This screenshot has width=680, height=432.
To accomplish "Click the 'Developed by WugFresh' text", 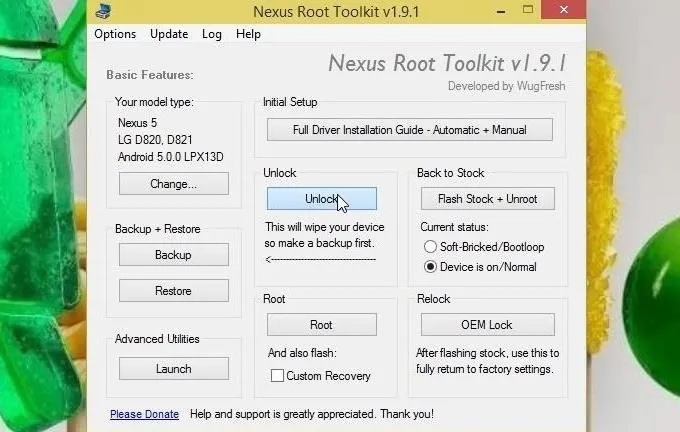I will pos(507,86).
